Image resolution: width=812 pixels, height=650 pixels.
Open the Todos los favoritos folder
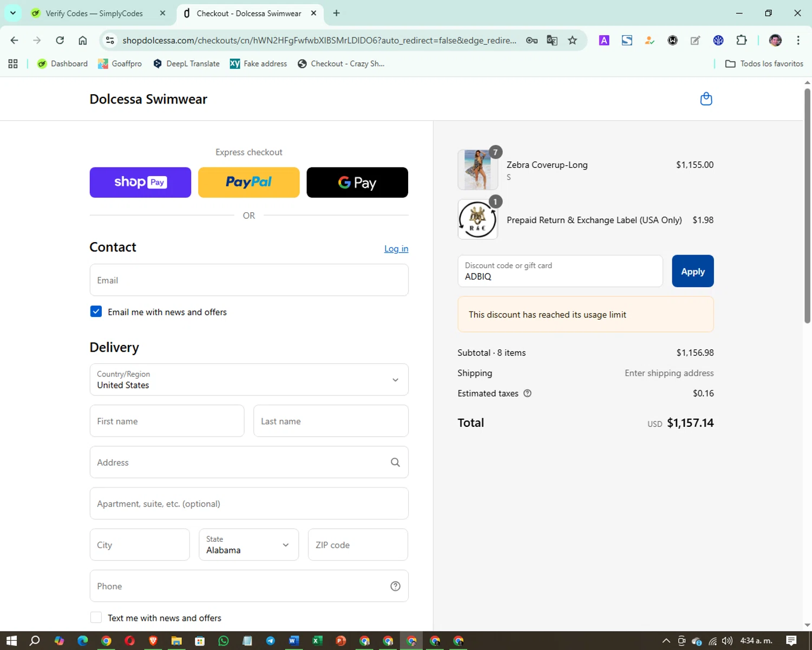pos(764,64)
